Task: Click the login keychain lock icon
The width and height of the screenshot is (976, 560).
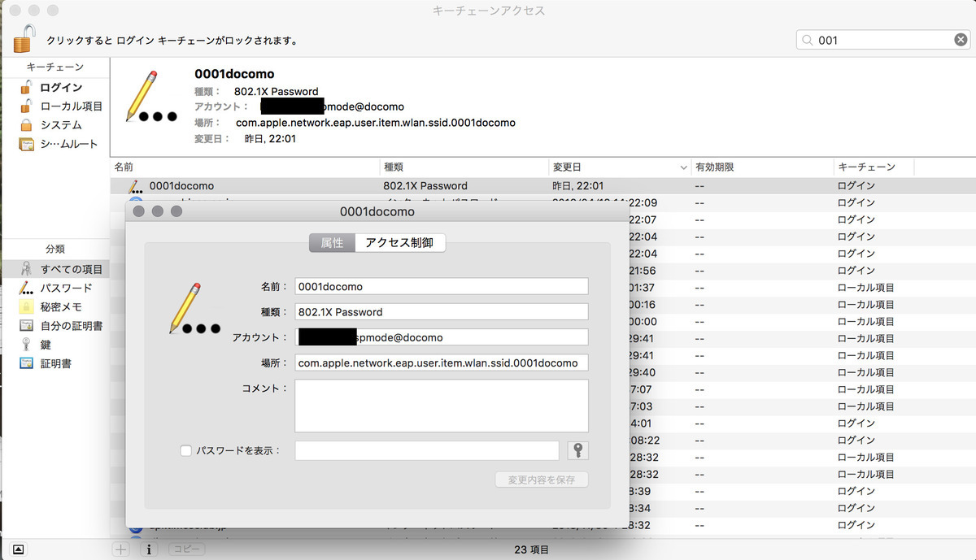Action: [x=25, y=38]
